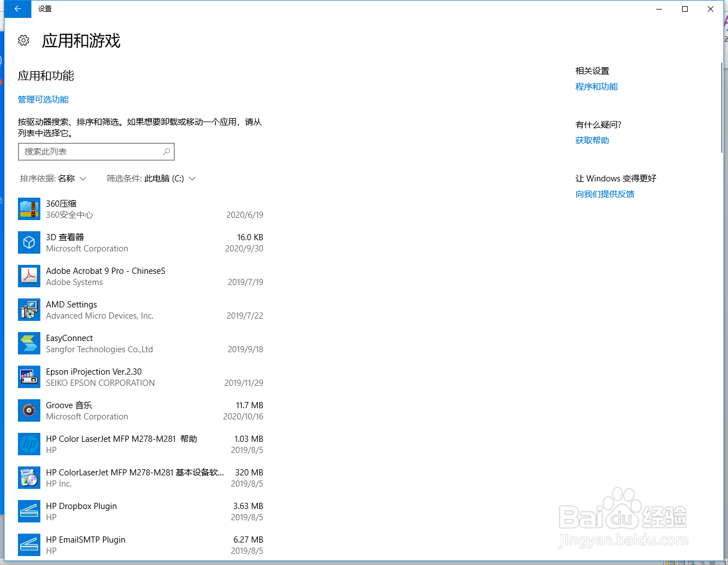This screenshot has height=565, width=728.
Task: Click the 2019/9/18 install date
Action: pyautogui.click(x=245, y=349)
